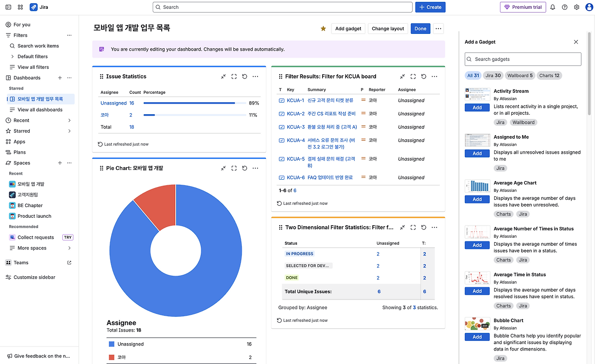The image size is (595, 364).
Task: Open the user profile avatar
Action: coord(589,7)
